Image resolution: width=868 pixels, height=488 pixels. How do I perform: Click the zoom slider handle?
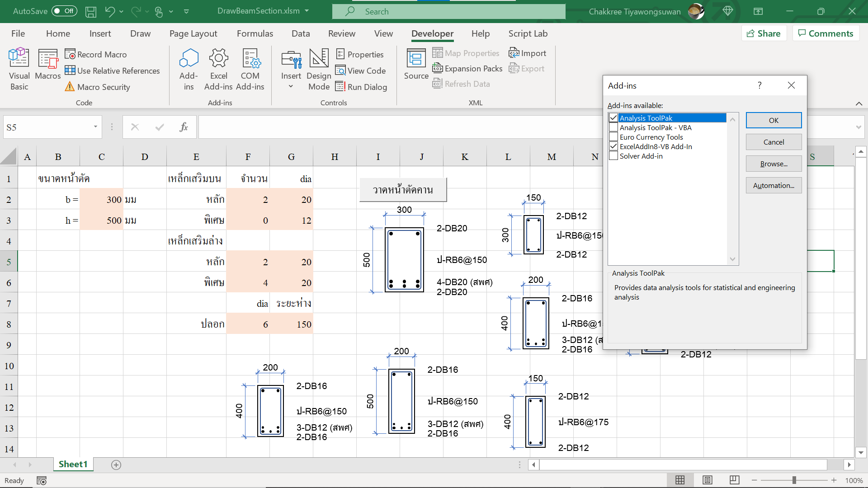pos(794,480)
